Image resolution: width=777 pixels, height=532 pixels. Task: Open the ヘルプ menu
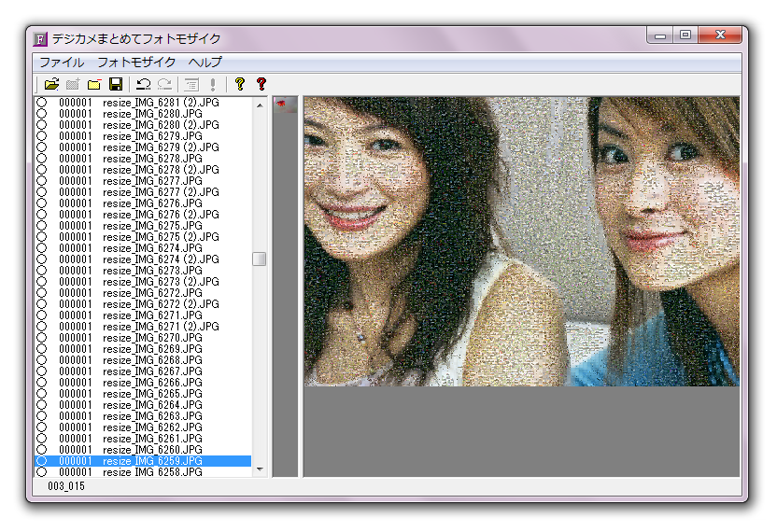205,63
